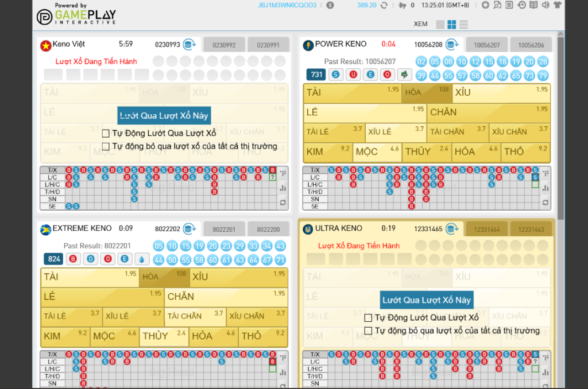
Task: Enable Tự Động Lướt Qua Lượt Xổ in Keno Việt
Action: coord(106,134)
